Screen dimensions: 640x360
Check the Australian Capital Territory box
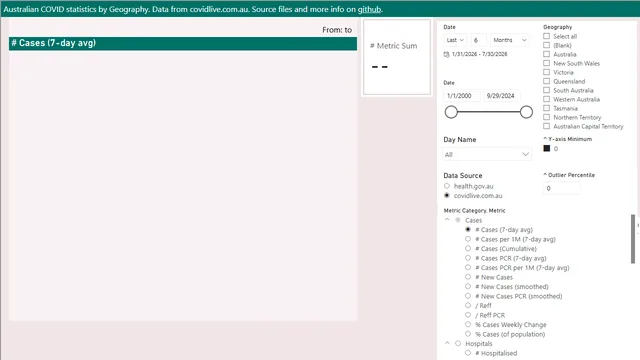pos(547,126)
